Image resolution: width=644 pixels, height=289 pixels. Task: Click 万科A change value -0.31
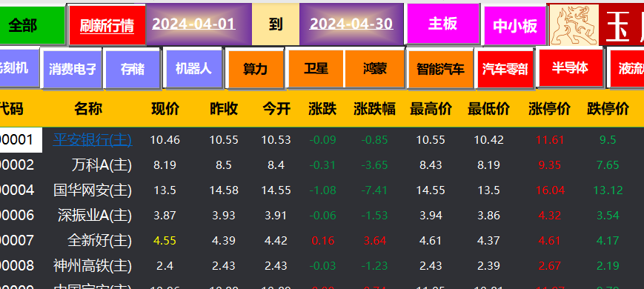pyautogui.click(x=323, y=165)
